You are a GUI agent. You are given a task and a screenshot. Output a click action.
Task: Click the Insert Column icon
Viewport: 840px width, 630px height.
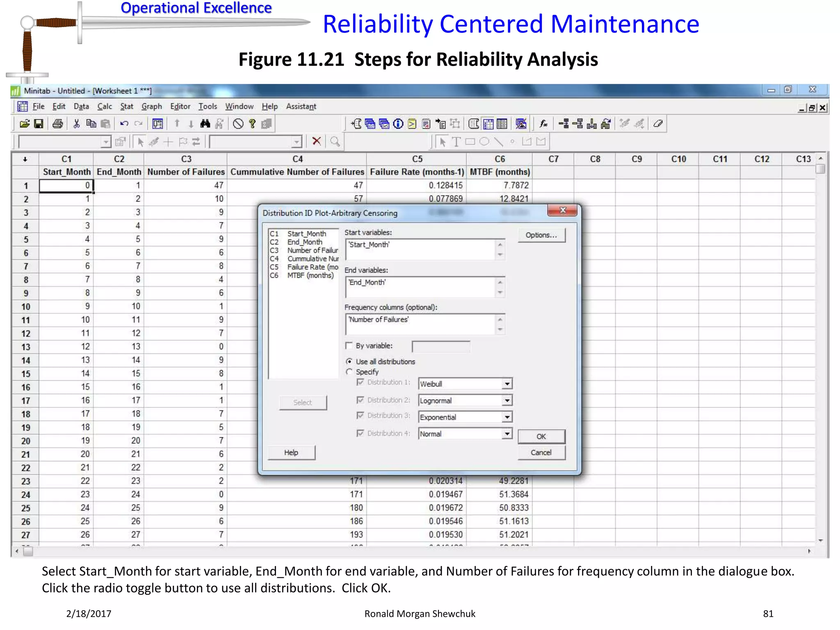591,123
